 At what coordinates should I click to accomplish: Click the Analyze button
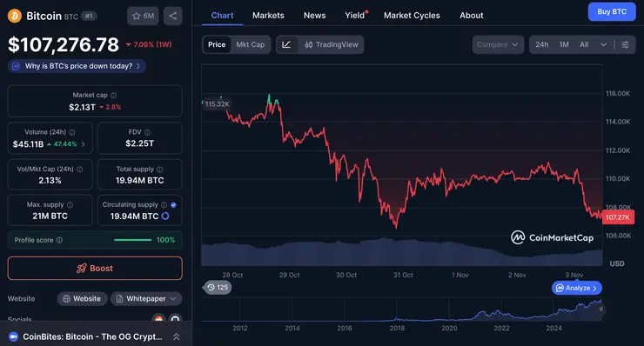pyautogui.click(x=577, y=288)
